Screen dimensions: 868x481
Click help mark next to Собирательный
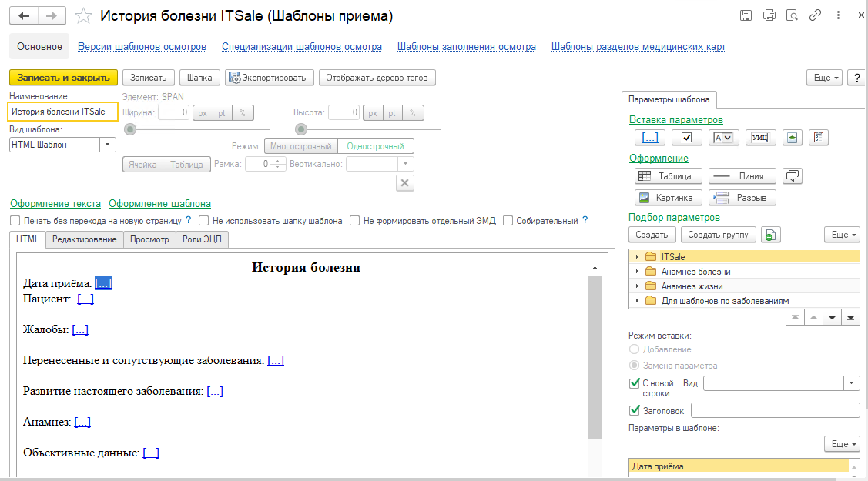click(585, 220)
